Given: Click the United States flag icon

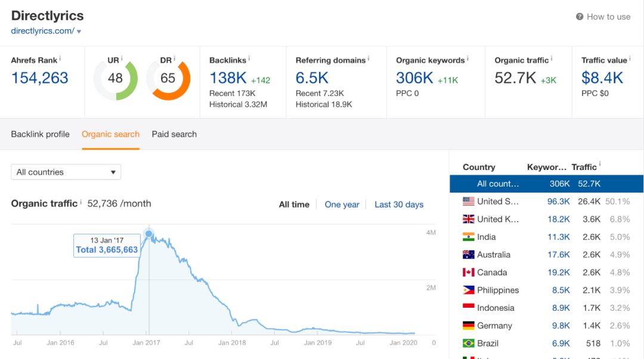Looking at the screenshot, I should [x=468, y=202].
